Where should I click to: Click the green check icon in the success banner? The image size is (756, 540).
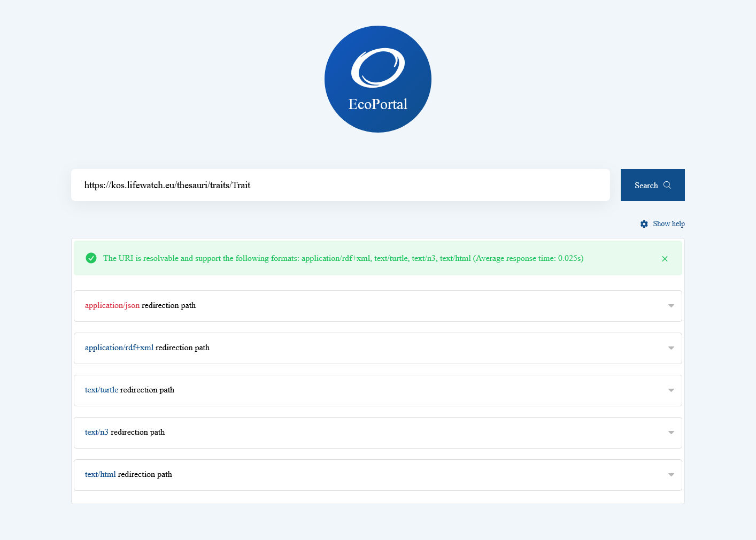(x=91, y=258)
